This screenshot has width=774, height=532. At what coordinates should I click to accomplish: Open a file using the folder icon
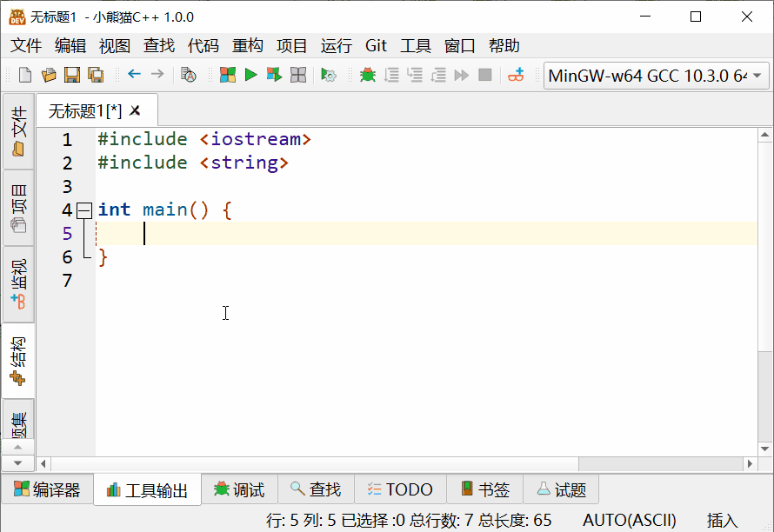click(x=49, y=76)
